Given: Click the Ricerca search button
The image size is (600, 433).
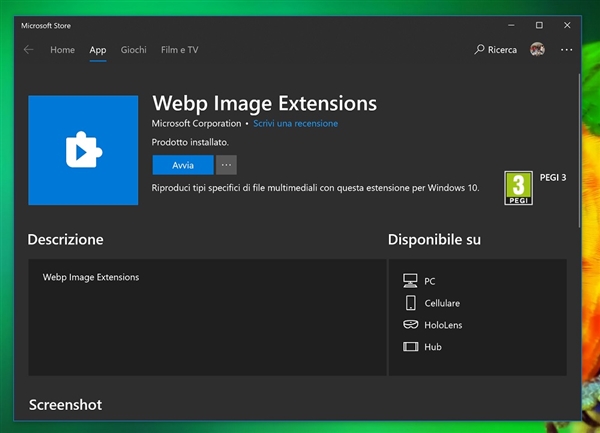Looking at the screenshot, I should (496, 50).
